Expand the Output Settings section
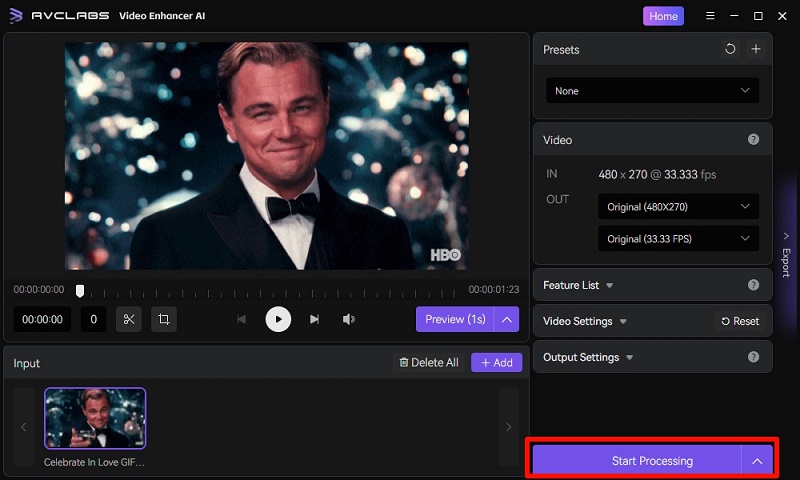Screen dimensions: 800x480 click(588, 358)
